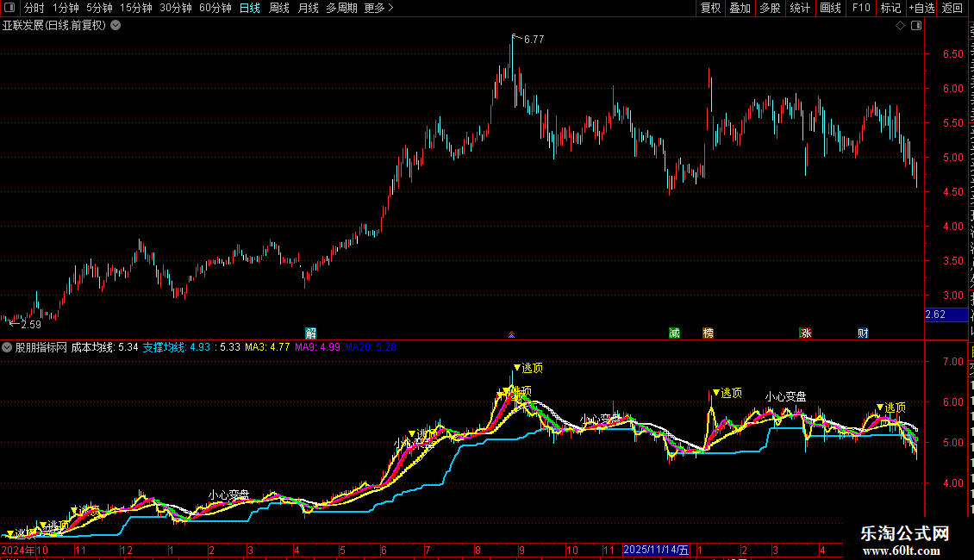Click the 小心变盘 warning near month 3 of 2026
Screen dimensions: 974x560
786,396
